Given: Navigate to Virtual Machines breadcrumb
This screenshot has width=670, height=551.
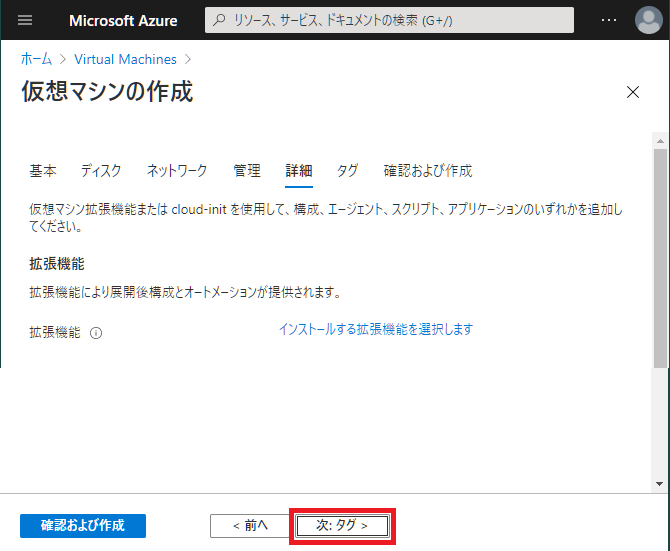Looking at the screenshot, I should pos(125,59).
